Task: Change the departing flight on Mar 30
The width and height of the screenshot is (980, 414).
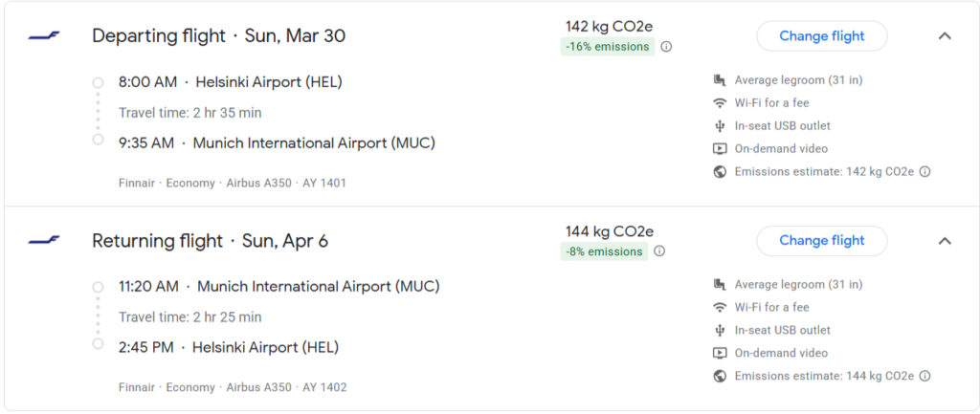Action: pyautogui.click(x=821, y=36)
